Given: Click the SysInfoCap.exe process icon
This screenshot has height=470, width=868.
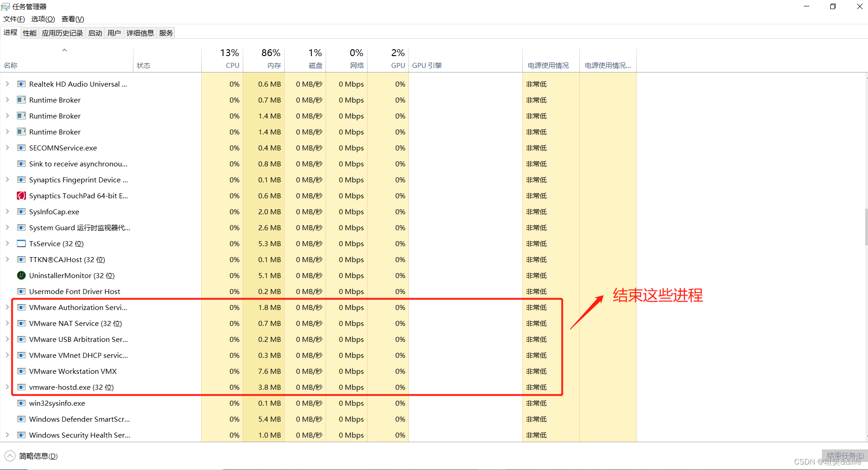Looking at the screenshot, I should 21,212.
